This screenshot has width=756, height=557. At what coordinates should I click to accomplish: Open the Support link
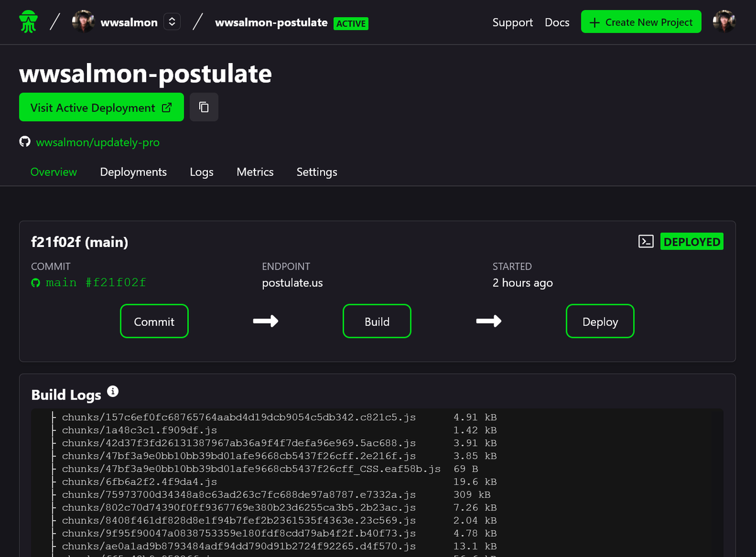[513, 22]
